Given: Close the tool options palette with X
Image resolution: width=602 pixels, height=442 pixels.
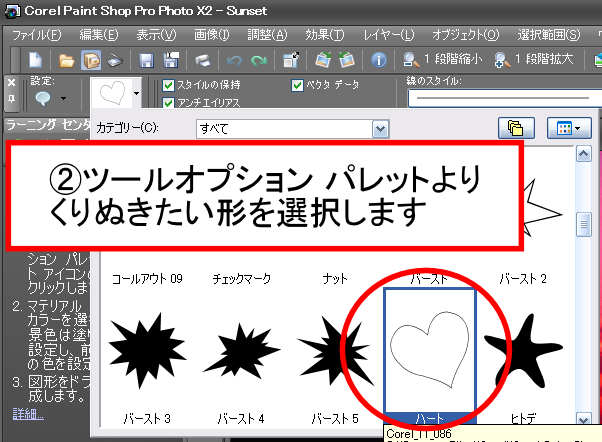Looking at the screenshot, I should pos(12,82).
